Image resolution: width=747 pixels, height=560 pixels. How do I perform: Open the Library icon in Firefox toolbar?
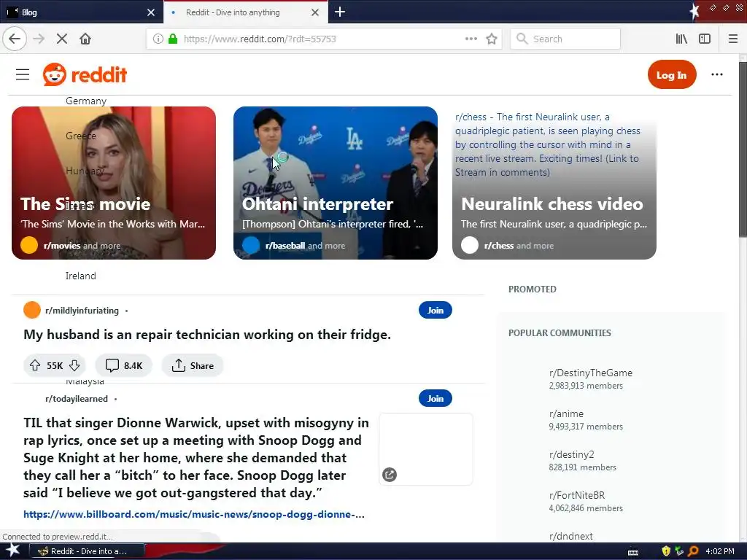tap(681, 39)
